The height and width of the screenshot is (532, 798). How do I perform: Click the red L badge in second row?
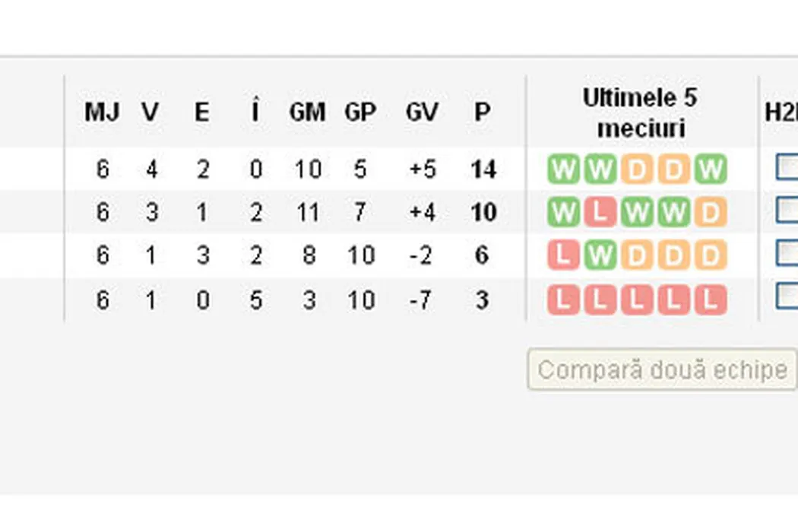[600, 213]
